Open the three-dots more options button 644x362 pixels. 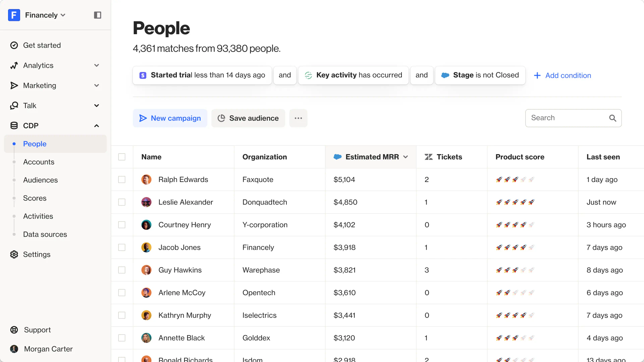tap(298, 118)
